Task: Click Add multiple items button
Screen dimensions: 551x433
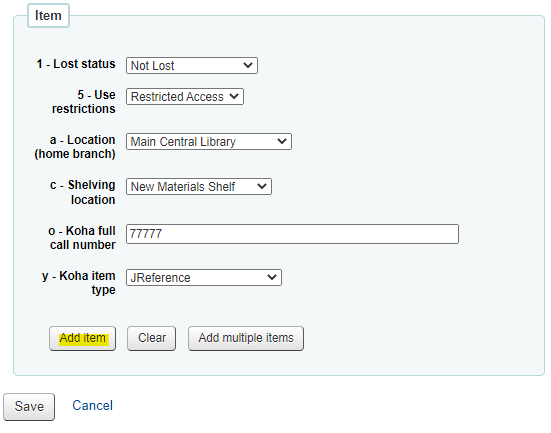Action: coord(246,338)
